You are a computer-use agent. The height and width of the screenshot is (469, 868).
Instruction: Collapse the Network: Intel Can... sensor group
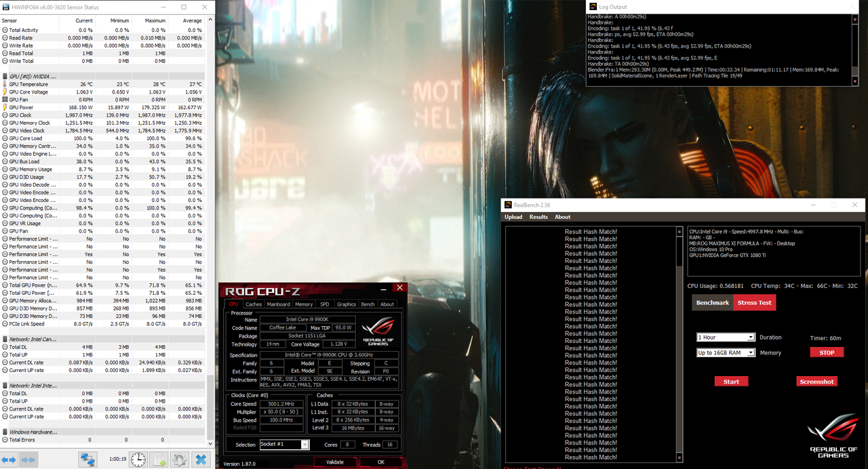pos(5,339)
